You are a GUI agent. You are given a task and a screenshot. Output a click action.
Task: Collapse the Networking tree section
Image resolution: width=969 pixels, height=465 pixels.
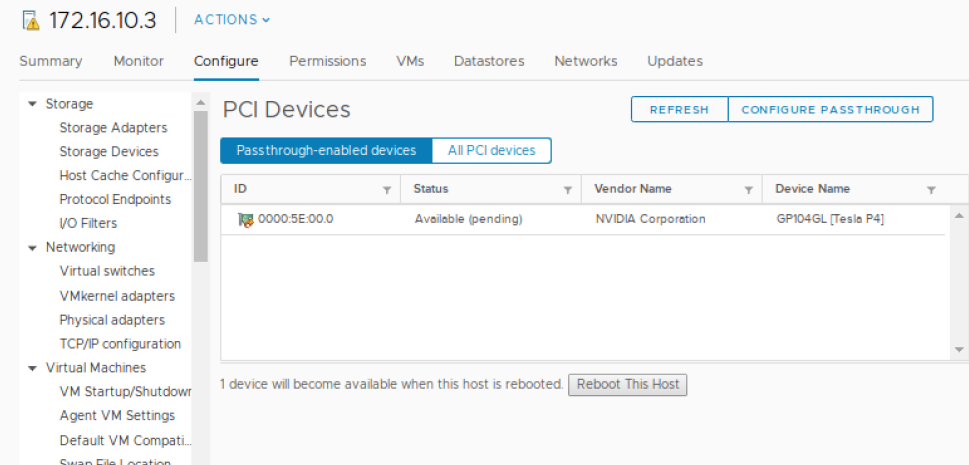(33, 248)
